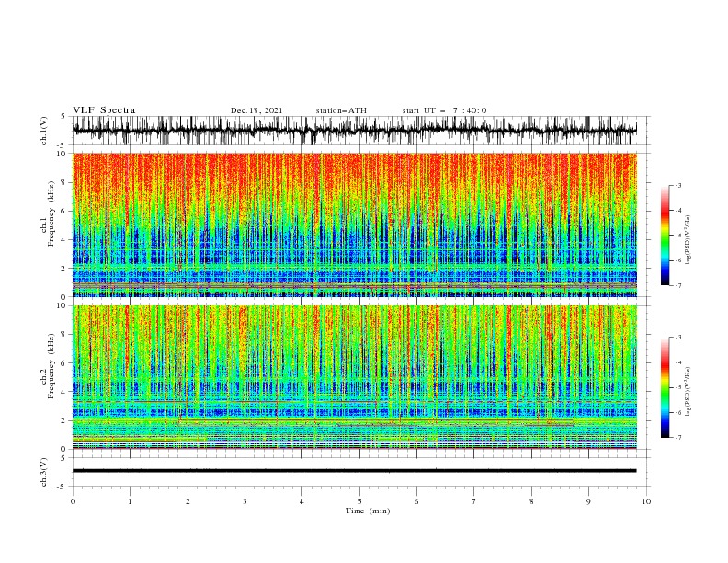The height and width of the screenshot is (563, 728).
Task: Click the '10' tick on the time axis
Action: click(x=646, y=501)
